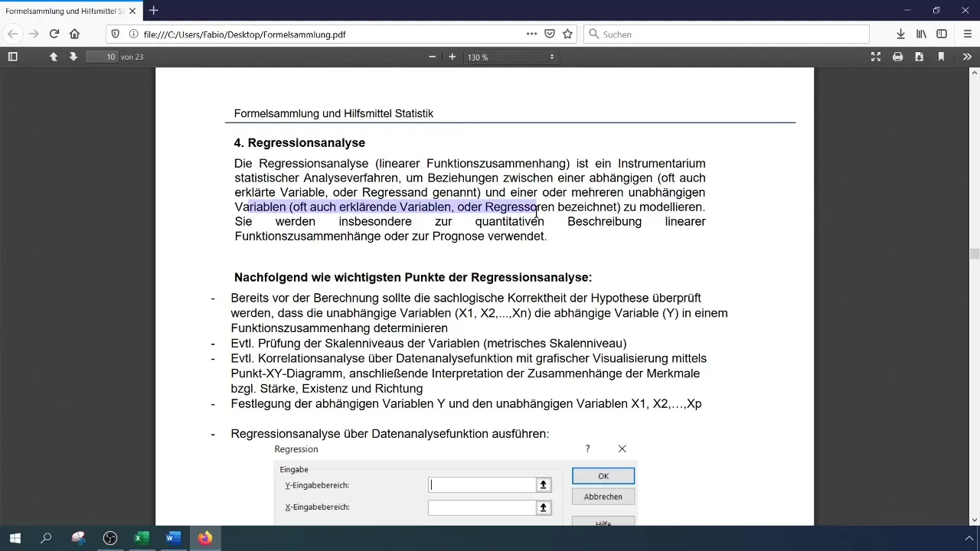980x551 pixels.
Task: Open the Windows Start menu
Action: click(x=15, y=538)
